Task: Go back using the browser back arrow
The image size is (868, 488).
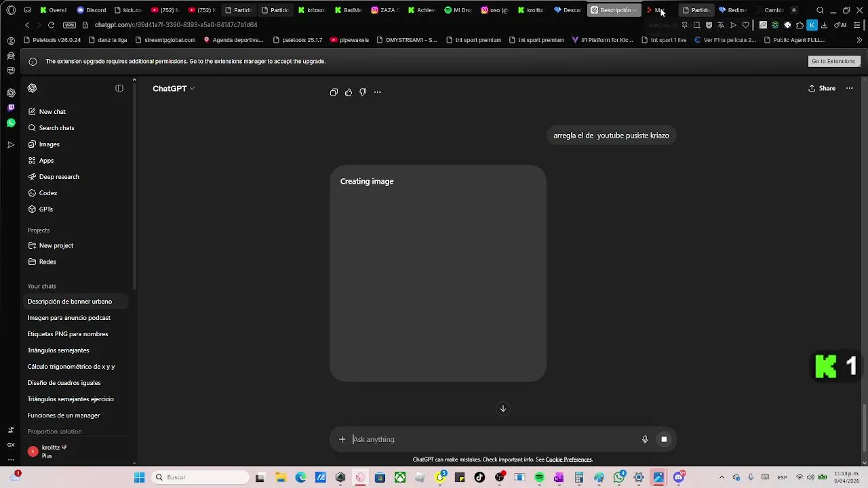Action: pos(27,25)
